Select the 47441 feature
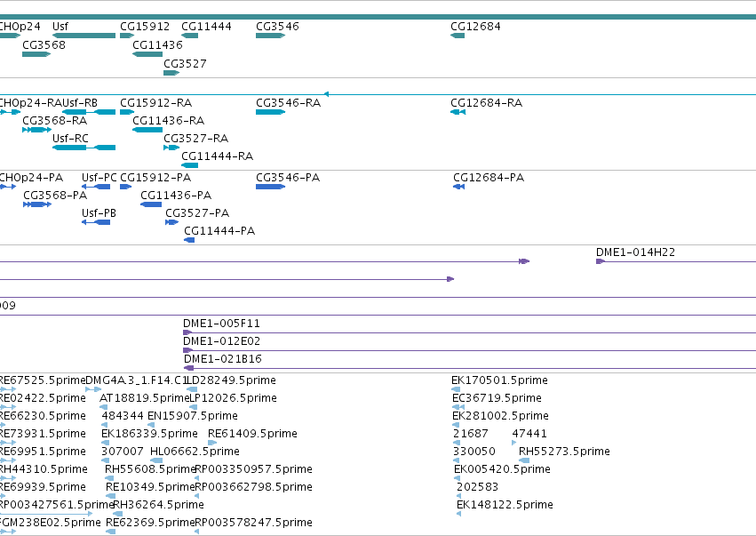 coord(514,443)
